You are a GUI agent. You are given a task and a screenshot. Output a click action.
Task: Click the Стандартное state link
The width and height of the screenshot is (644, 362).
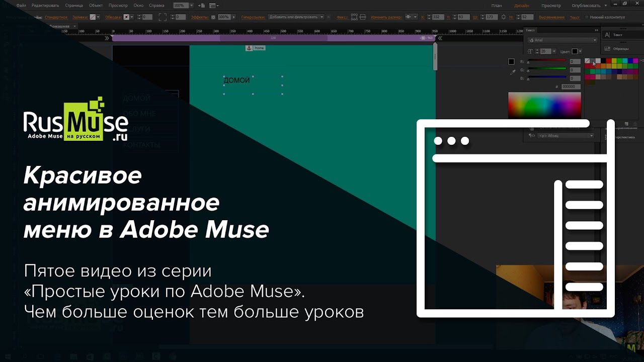(x=56, y=17)
